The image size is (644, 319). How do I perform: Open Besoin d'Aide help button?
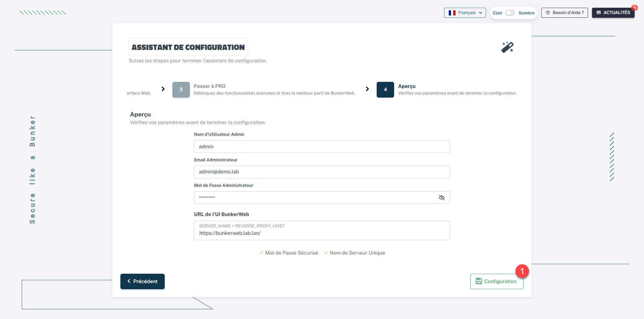coord(565,13)
